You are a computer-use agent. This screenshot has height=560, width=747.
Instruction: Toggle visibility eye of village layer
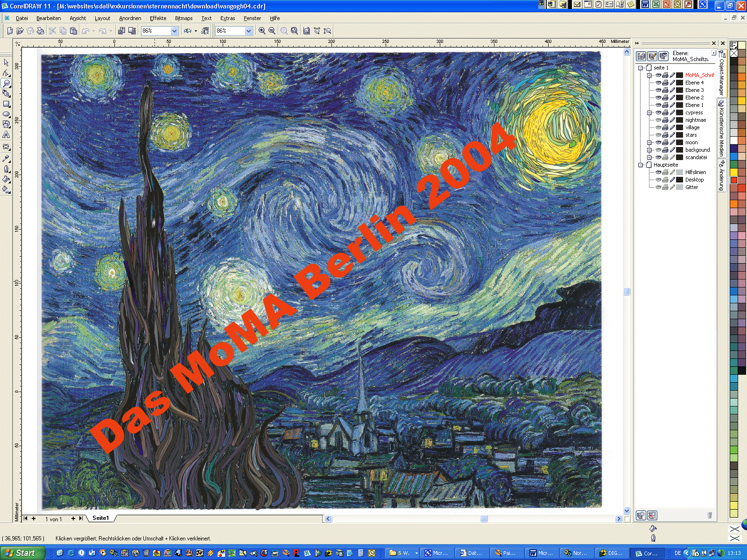[x=658, y=127]
